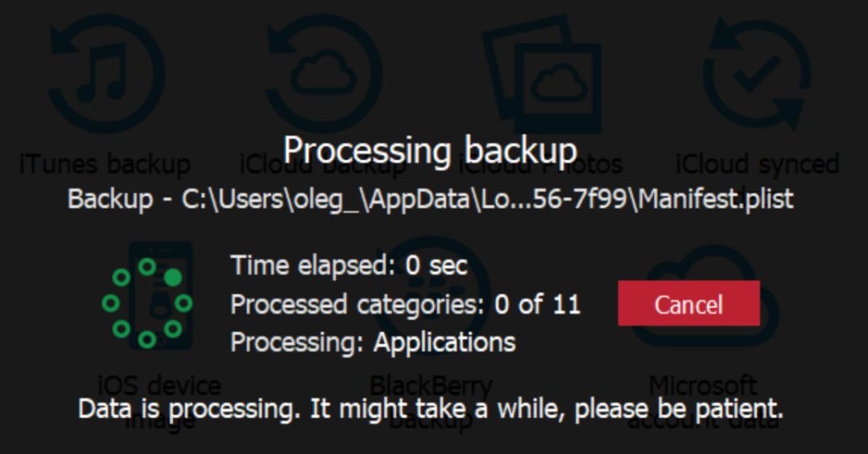Choose the iCloud synced data checkmark icon
The image size is (868, 454).
pos(757,73)
